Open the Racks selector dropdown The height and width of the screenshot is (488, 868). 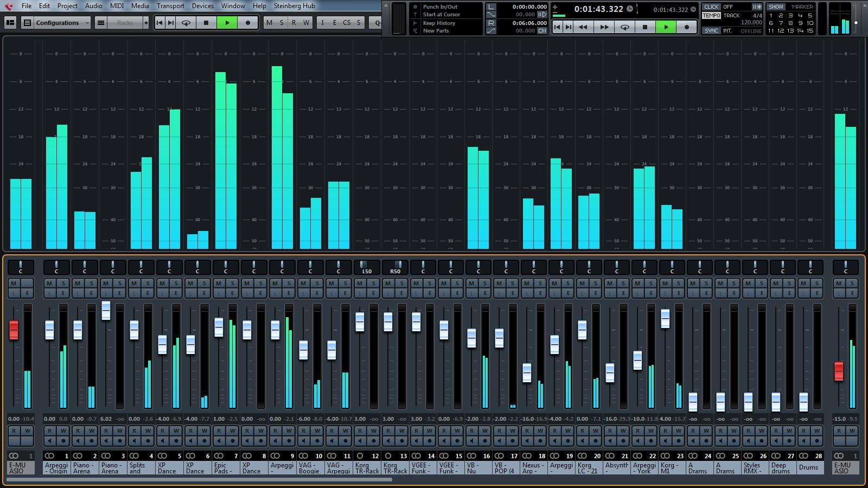coord(125,23)
